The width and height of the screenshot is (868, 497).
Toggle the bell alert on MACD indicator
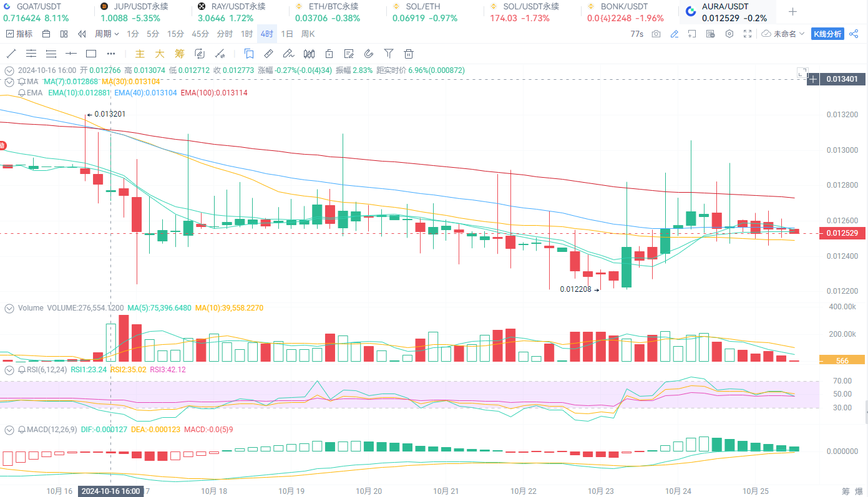tap(22, 430)
